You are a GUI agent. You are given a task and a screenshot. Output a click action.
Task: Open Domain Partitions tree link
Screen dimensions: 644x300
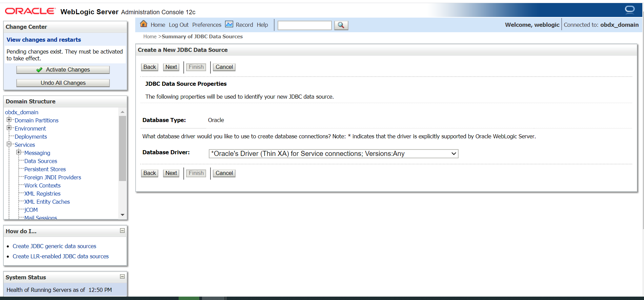37,120
